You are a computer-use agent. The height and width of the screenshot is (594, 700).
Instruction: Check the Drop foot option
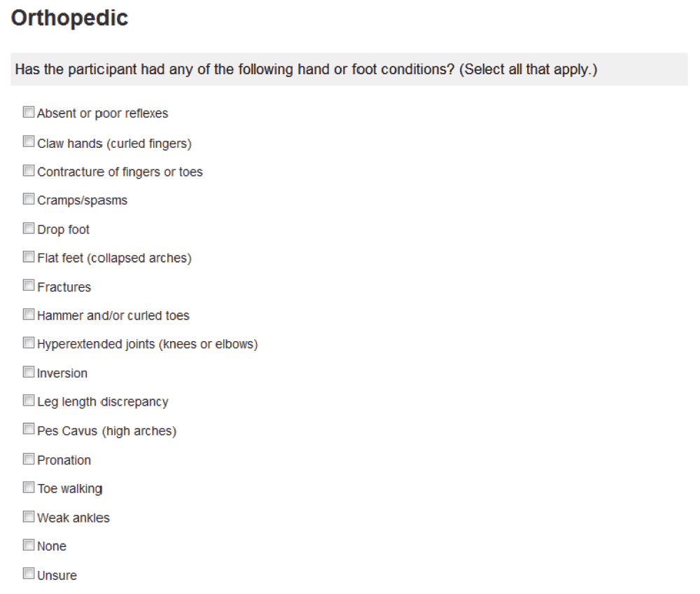(29, 228)
